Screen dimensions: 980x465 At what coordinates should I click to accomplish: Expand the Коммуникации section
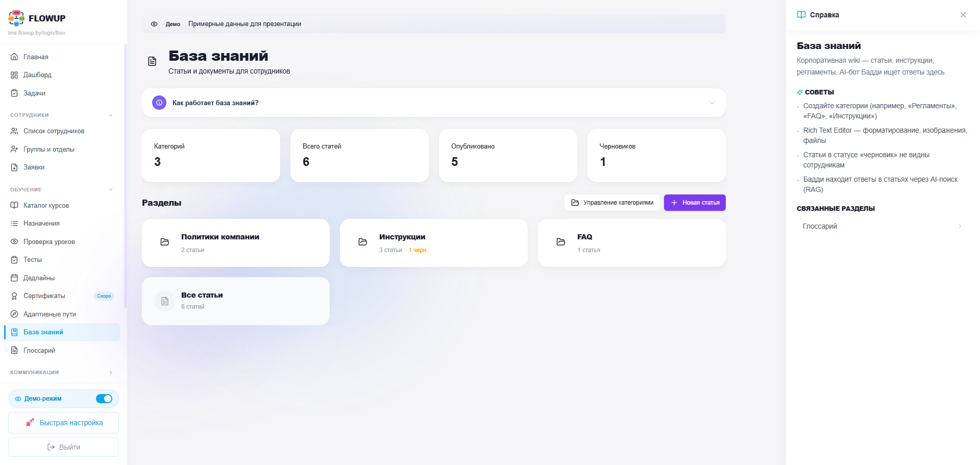click(x=111, y=373)
